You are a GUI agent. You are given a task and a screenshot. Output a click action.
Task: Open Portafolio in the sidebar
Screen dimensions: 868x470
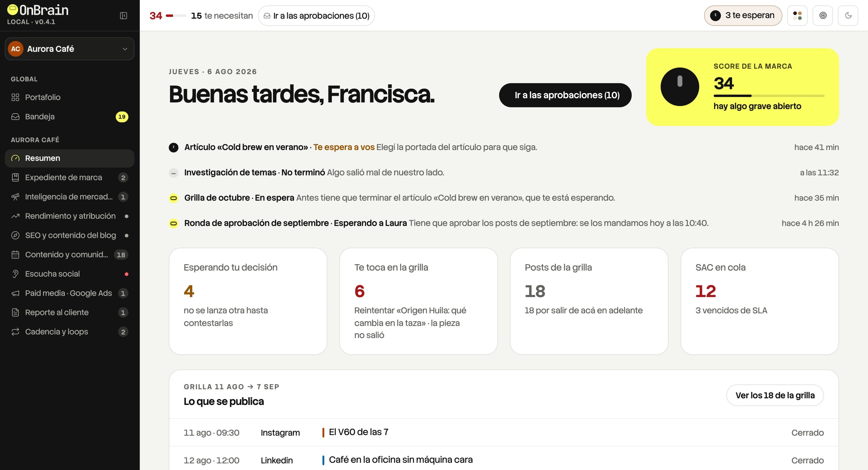[x=69, y=97]
